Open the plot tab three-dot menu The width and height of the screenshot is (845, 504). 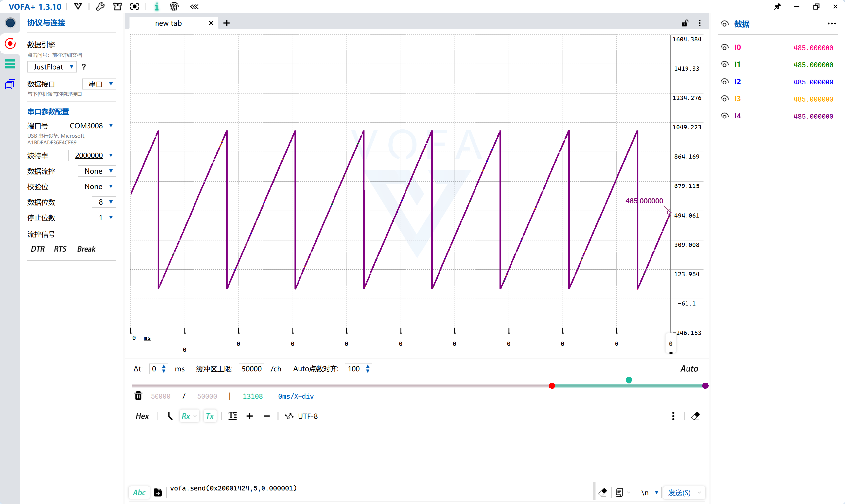pyautogui.click(x=700, y=23)
